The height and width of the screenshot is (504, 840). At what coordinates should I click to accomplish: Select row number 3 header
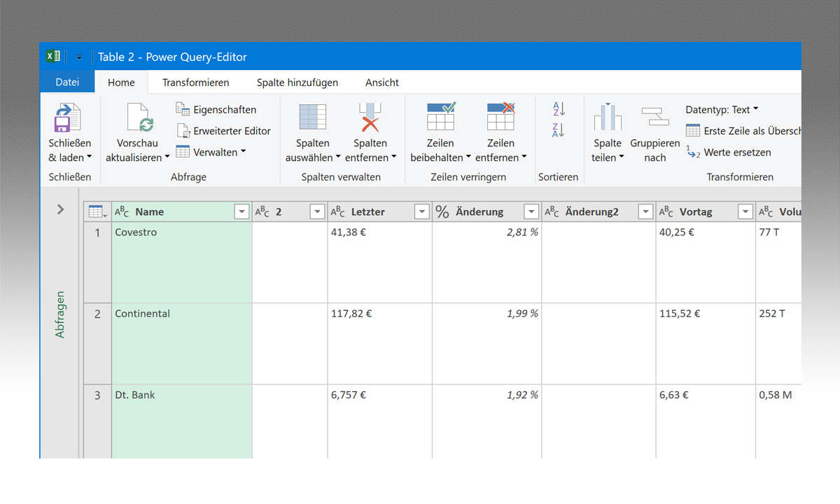tap(97, 421)
